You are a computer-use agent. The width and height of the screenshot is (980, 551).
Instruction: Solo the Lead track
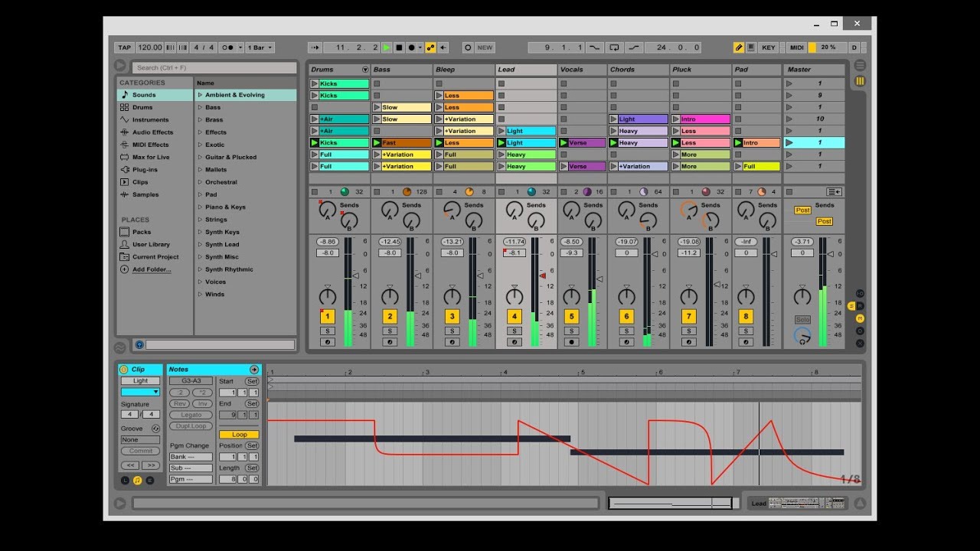click(x=514, y=331)
